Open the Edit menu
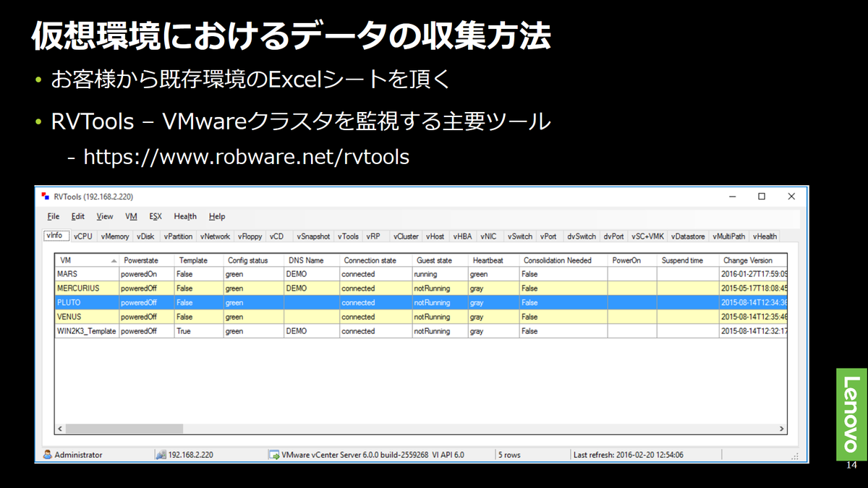The height and width of the screenshot is (488, 868). pyautogui.click(x=78, y=216)
